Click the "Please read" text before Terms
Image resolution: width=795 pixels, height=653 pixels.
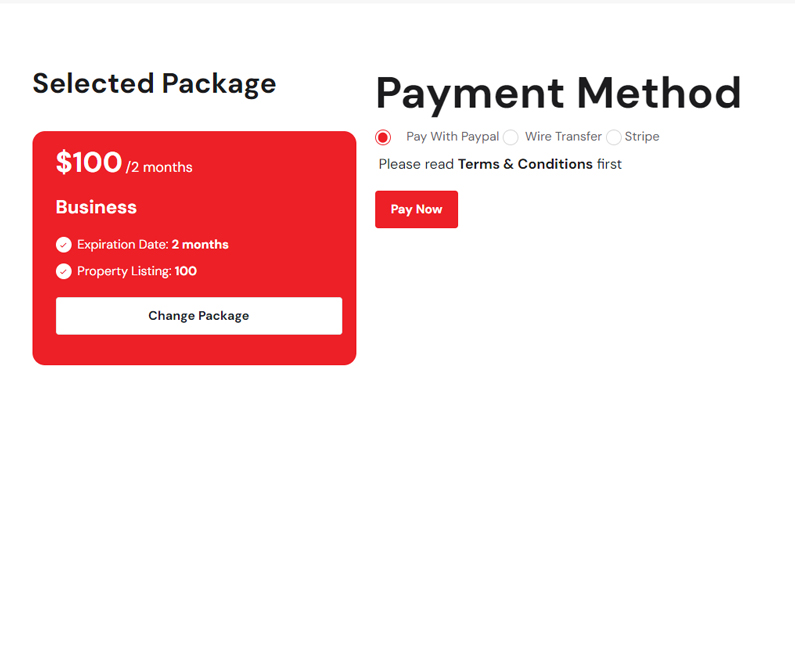[x=416, y=164]
